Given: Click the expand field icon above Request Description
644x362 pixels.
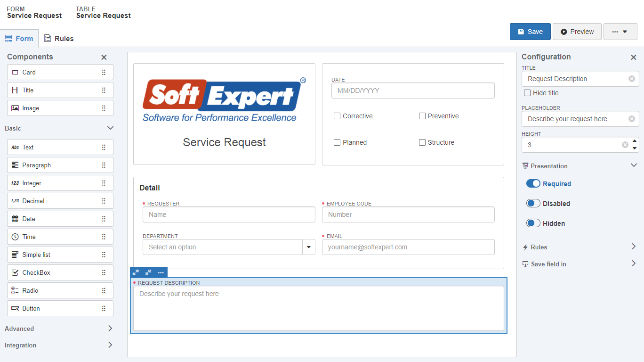Looking at the screenshot, I should click(136, 272).
